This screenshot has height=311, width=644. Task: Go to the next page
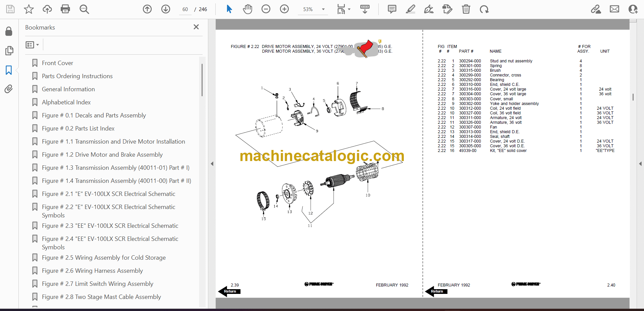(x=166, y=9)
